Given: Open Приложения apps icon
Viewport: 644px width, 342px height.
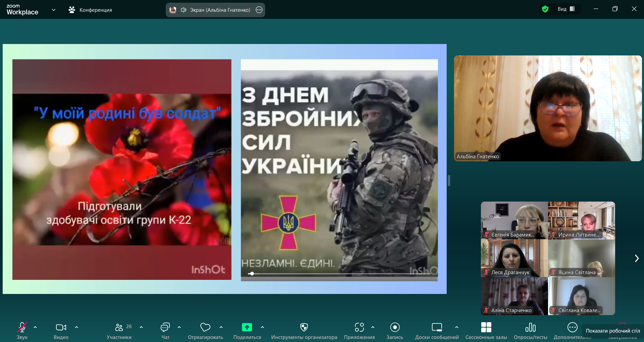Looking at the screenshot, I should [359, 327].
